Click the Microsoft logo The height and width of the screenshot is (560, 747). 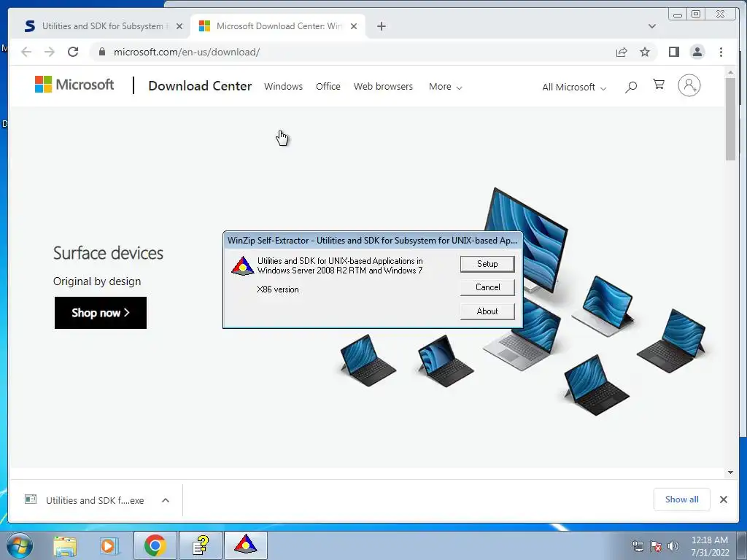click(x=74, y=85)
